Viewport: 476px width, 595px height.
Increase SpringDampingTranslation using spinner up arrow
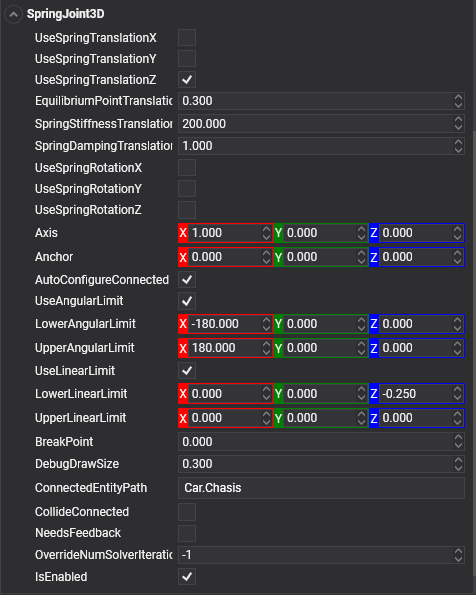pos(458,142)
